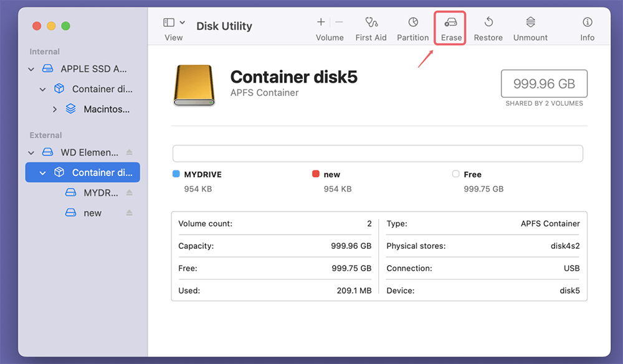The width and height of the screenshot is (623, 364).
Task: Click the remove volume minus icon
Action: click(x=338, y=22)
